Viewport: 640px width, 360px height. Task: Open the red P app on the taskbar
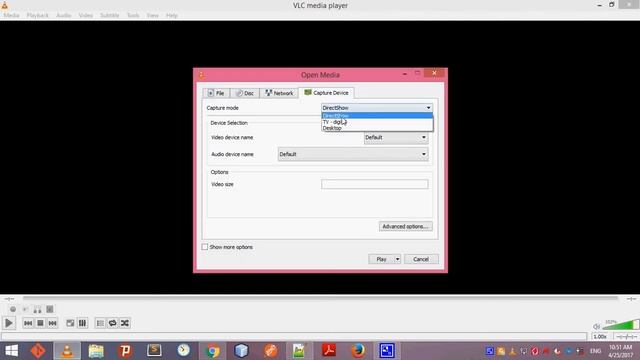(x=125, y=351)
